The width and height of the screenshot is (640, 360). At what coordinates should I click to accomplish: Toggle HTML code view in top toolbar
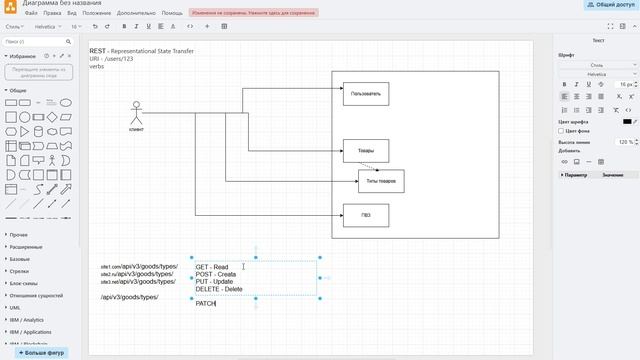pyautogui.click(x=190, y=27)
